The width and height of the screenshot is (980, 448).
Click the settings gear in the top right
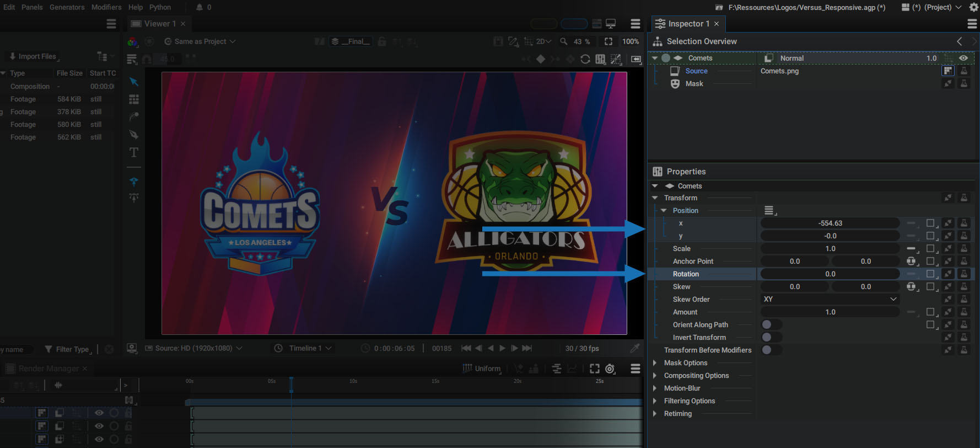[x=974, y=7]
